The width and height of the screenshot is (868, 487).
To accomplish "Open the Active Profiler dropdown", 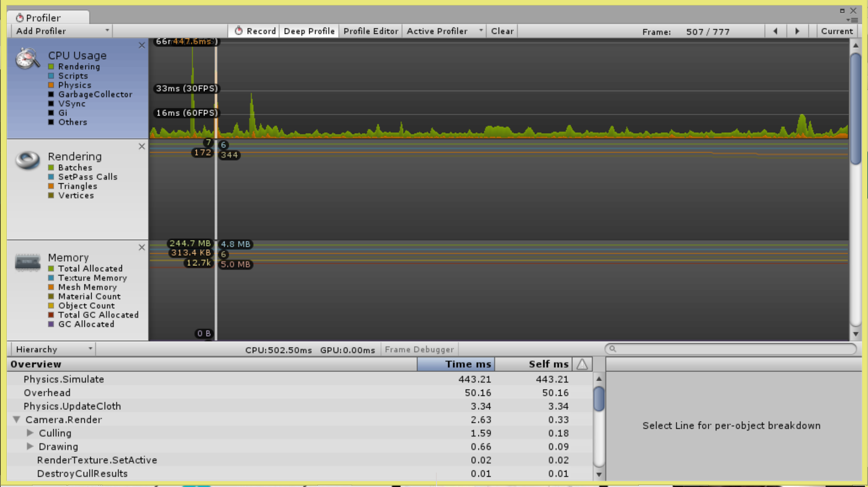I will [444, 31].
